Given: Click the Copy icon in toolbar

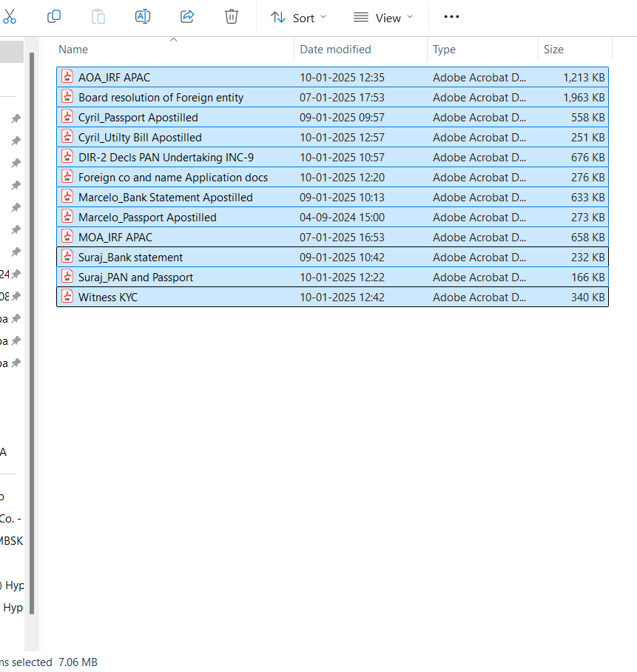Looking at the screenshot, I should pos(54,17).
